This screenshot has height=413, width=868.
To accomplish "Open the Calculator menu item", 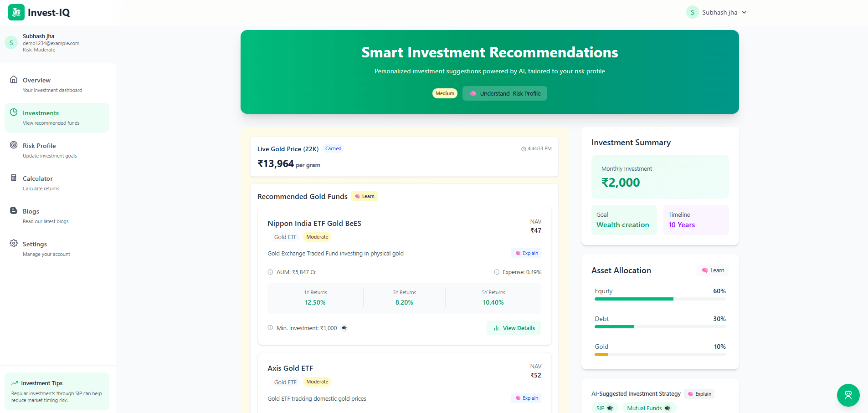I will pos(57,183).
